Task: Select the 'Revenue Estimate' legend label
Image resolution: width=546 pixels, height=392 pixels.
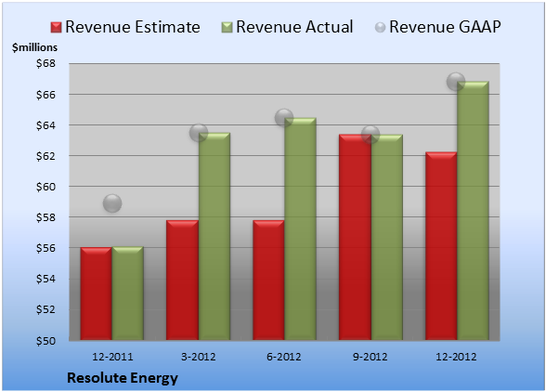Action: click(x=133, y=27)
